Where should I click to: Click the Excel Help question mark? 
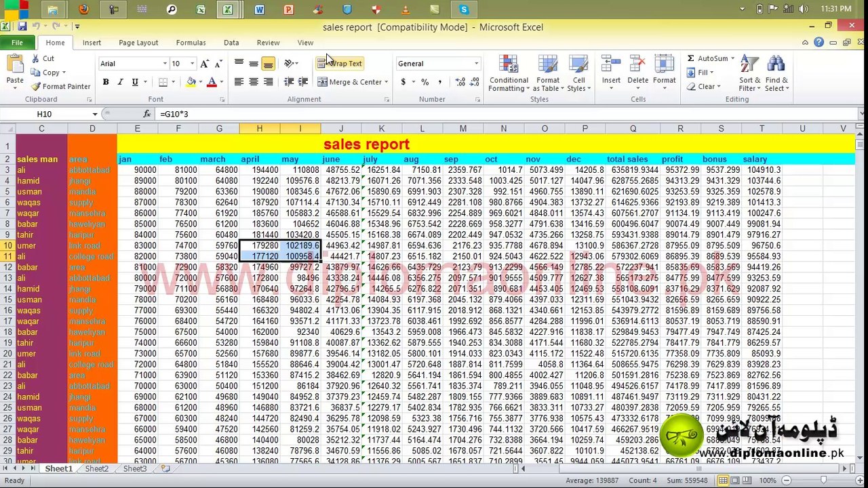pyautogui.click(x=818, y=43)
